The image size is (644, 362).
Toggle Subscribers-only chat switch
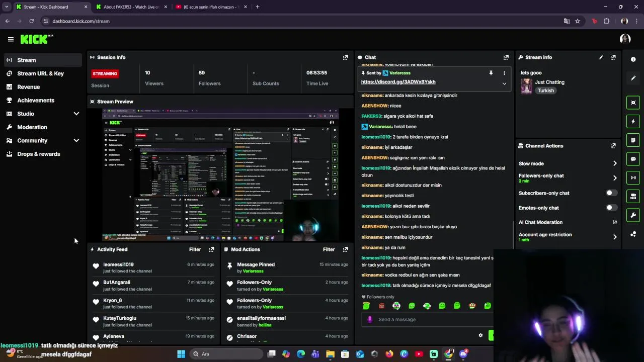click(x=611, y=193)
